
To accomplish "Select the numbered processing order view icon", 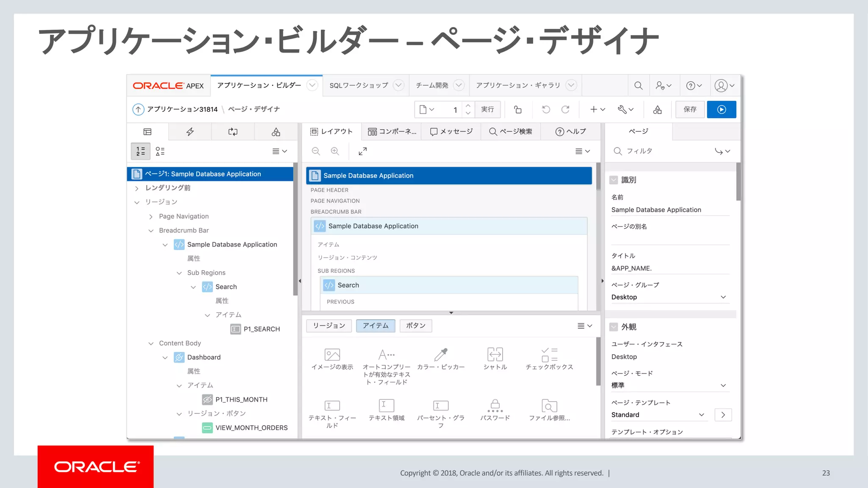I will tap(140, 151).
